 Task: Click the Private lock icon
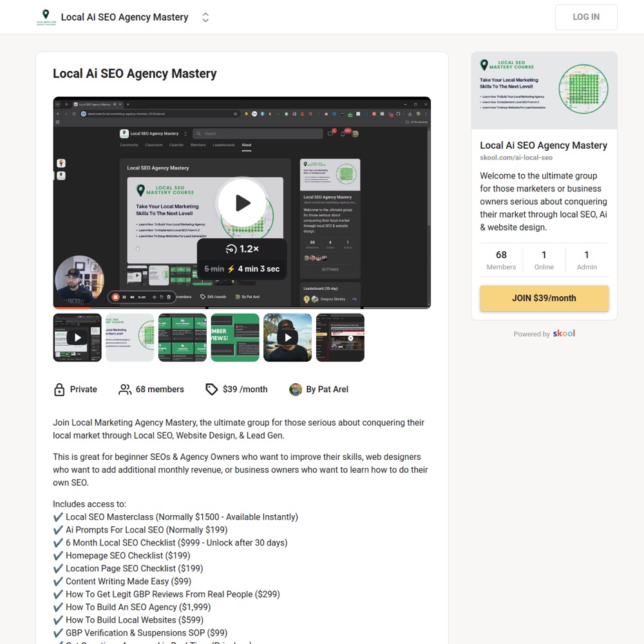click(59, 390)
